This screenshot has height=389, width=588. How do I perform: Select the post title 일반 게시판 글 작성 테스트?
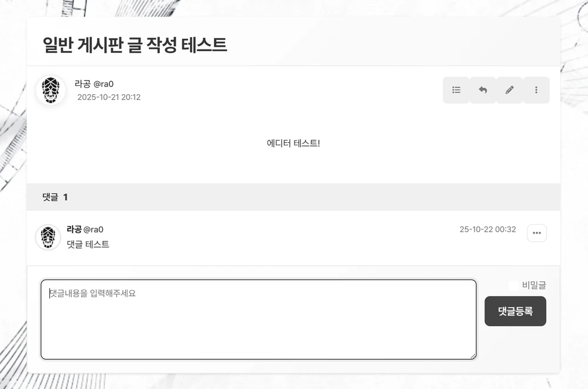tap(135, 45)
